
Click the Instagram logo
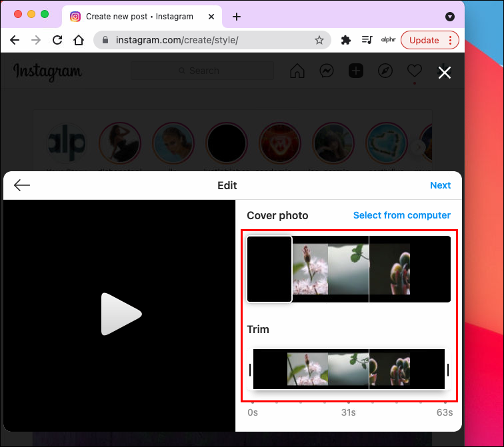coord(47,71)
